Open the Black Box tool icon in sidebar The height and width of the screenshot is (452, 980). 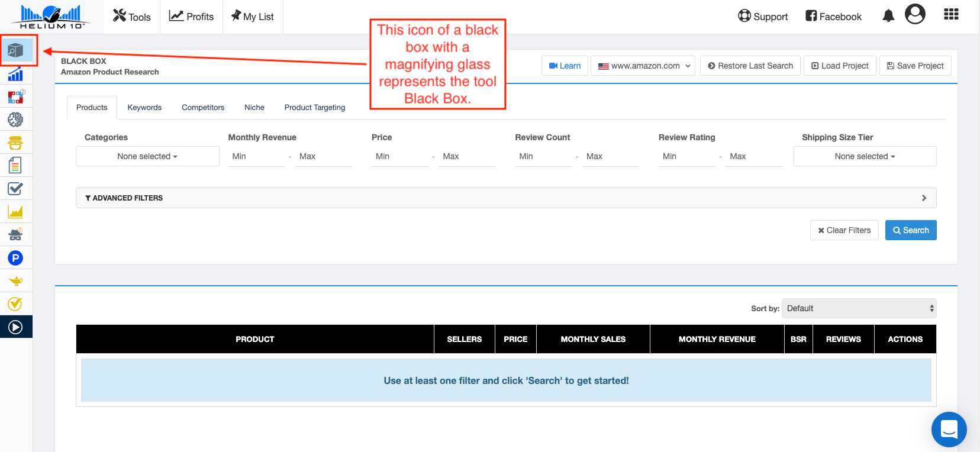(16, 51)
